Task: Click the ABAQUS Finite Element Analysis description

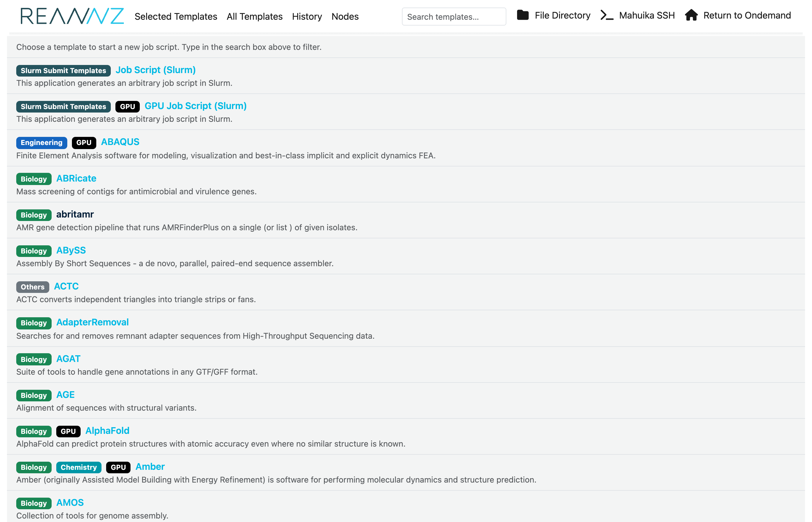Action: (x=226, y=155)
